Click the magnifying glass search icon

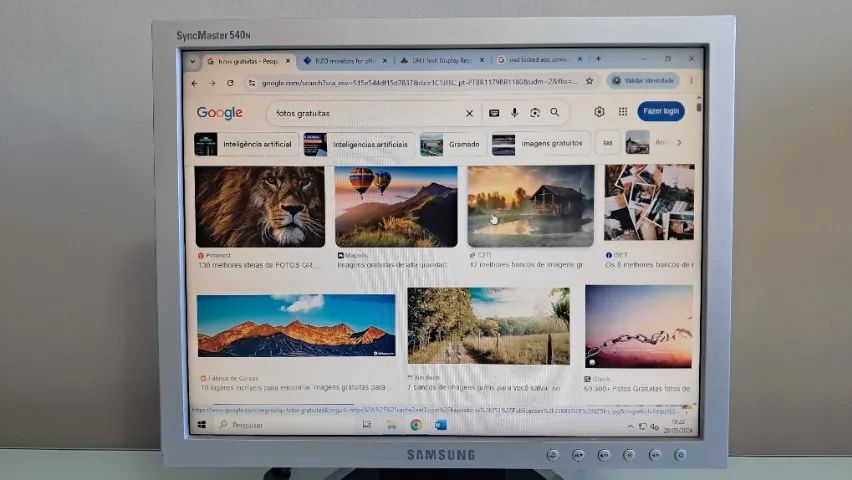(555, 112)
